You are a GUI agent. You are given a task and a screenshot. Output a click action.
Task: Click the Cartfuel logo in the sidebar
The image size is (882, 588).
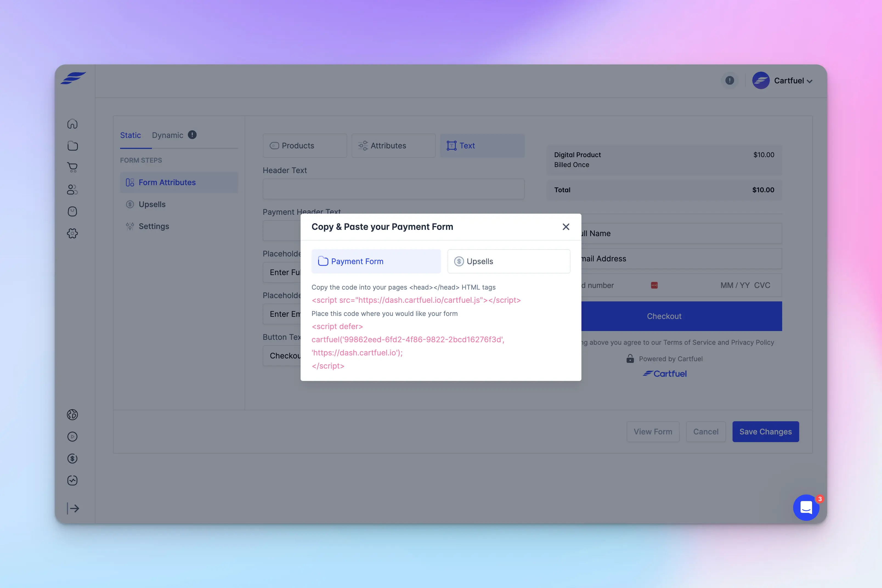[x=73, y=78]
